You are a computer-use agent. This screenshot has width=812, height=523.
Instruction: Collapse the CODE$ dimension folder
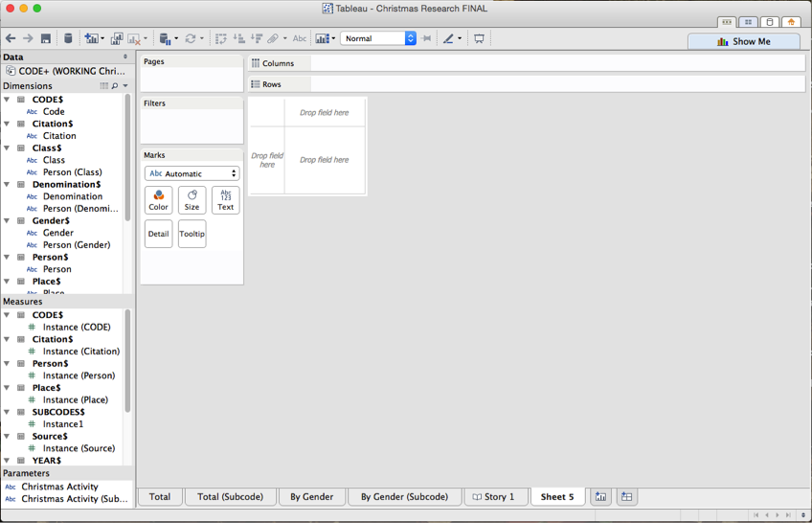point(7,100)
